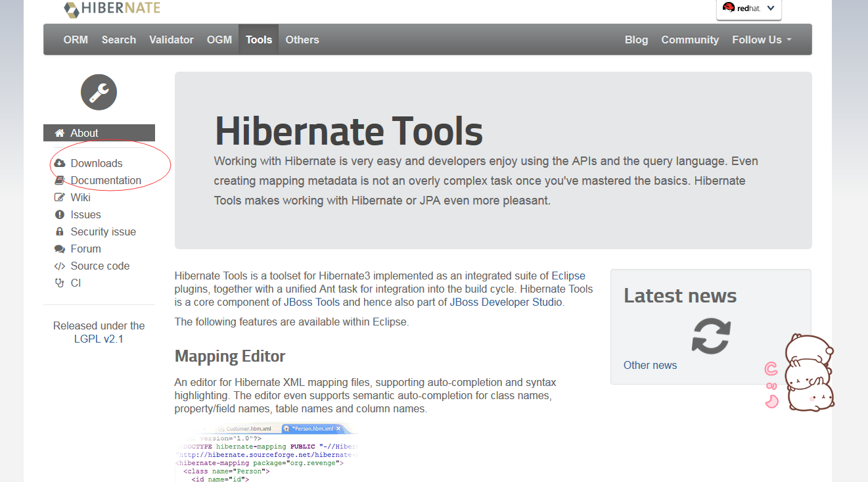Screen dimensions: 868x482
Task: Click the Hibernate logo at top
Action: (112, 9)
